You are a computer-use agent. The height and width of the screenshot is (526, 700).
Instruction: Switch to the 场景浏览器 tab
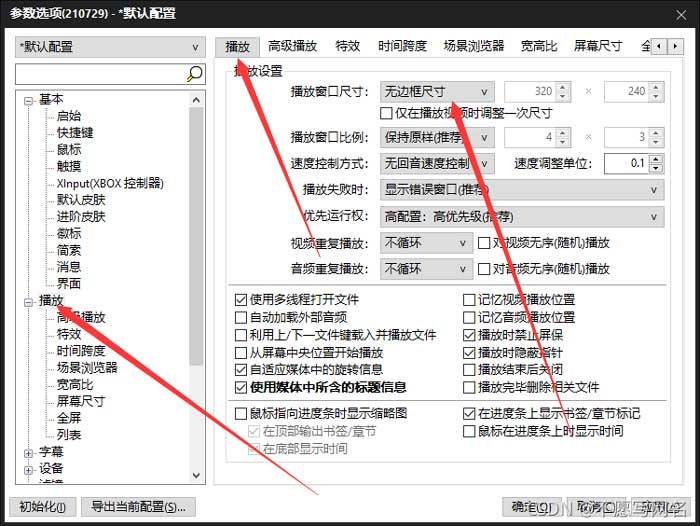(x=474, y=46)
